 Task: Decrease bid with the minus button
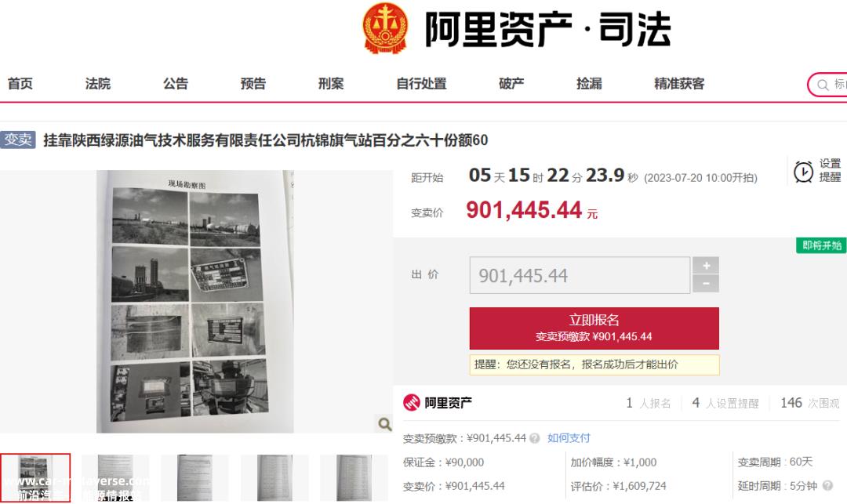pos(706,284)
